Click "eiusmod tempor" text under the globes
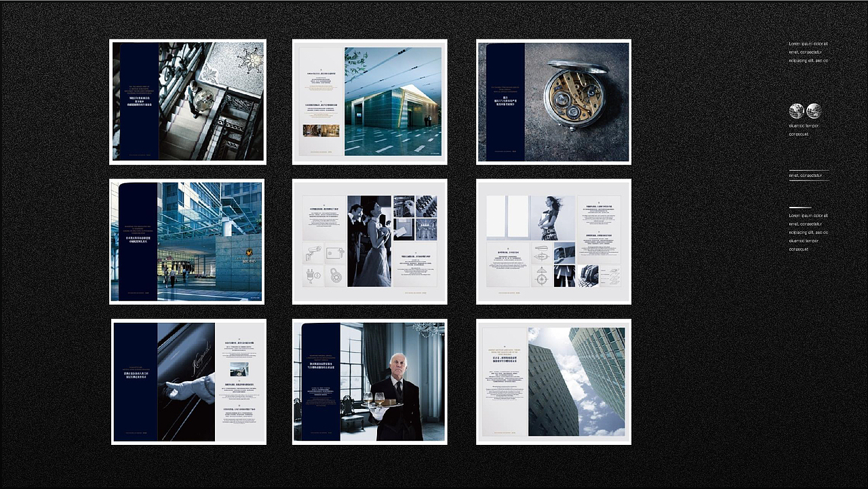868x489 pixels. (804, 125)
